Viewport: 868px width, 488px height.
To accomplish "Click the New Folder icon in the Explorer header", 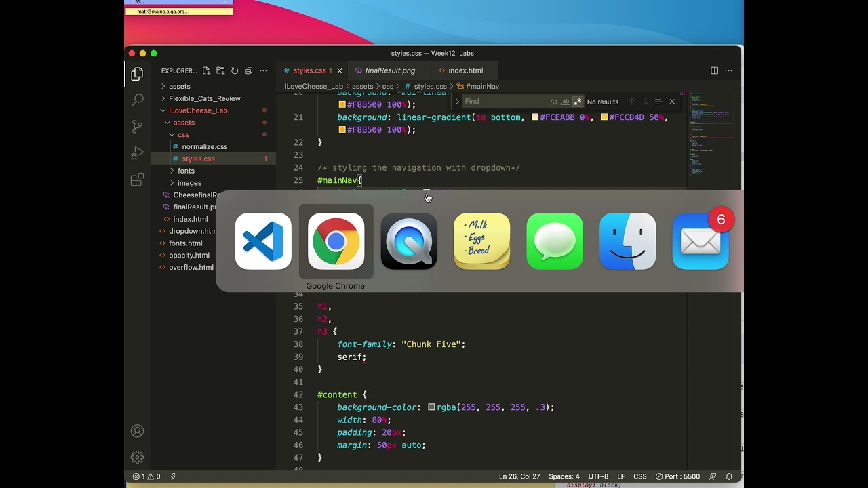I will click(220, 70).
